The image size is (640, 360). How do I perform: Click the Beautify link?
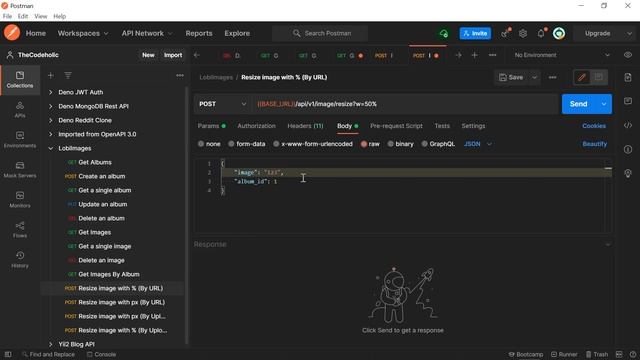[x=594, y=144]
